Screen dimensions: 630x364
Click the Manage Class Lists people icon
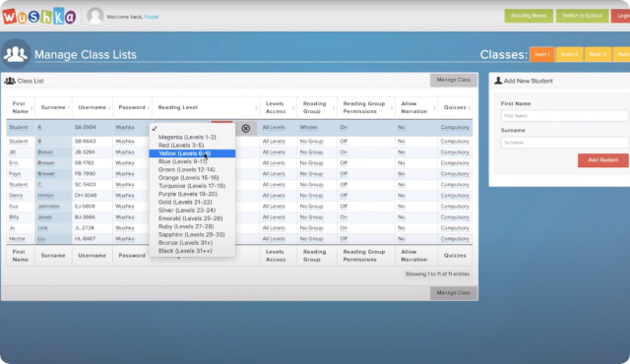(x=16, y=54)
